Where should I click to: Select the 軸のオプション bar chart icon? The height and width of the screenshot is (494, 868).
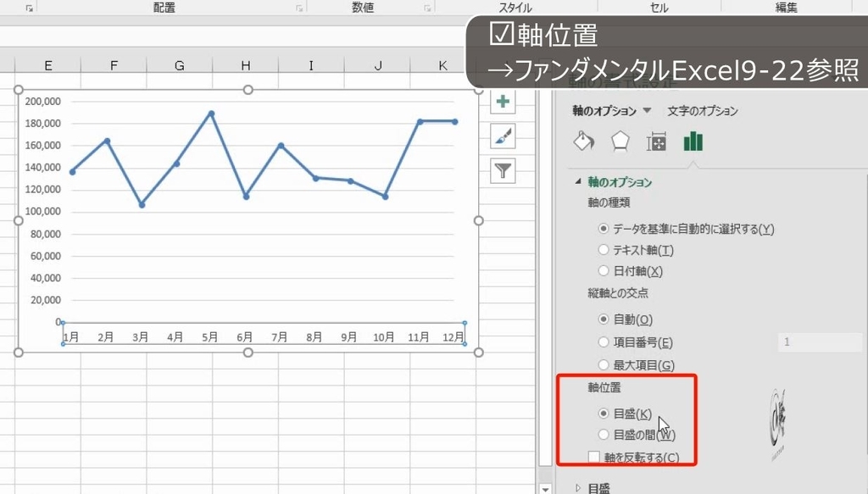(x=693, y=142)
